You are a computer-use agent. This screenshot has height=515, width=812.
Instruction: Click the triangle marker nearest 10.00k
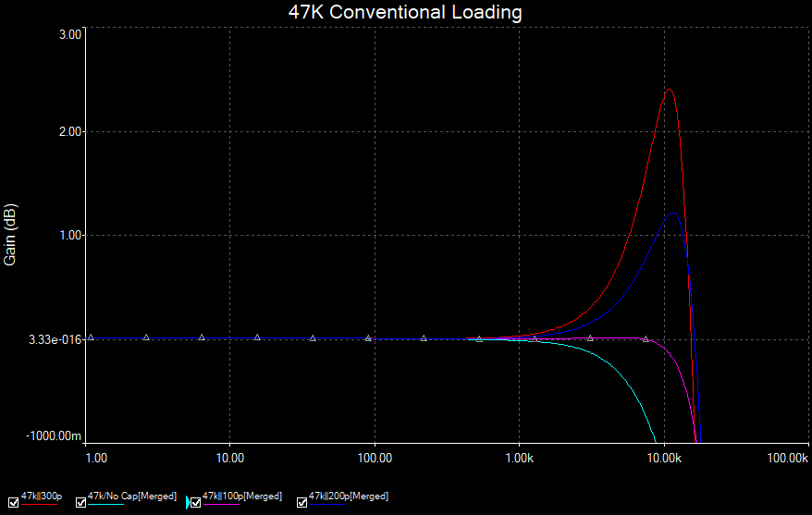[646, 339]
